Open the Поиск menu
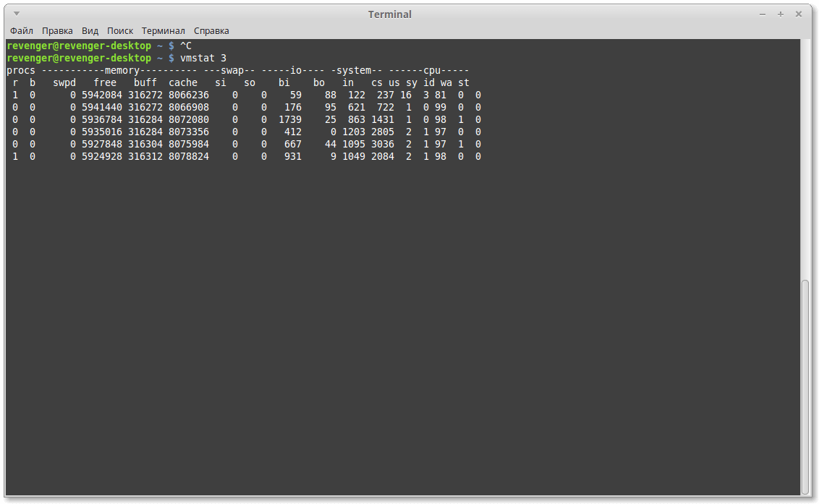819x504 pixels. pos(120,31)
